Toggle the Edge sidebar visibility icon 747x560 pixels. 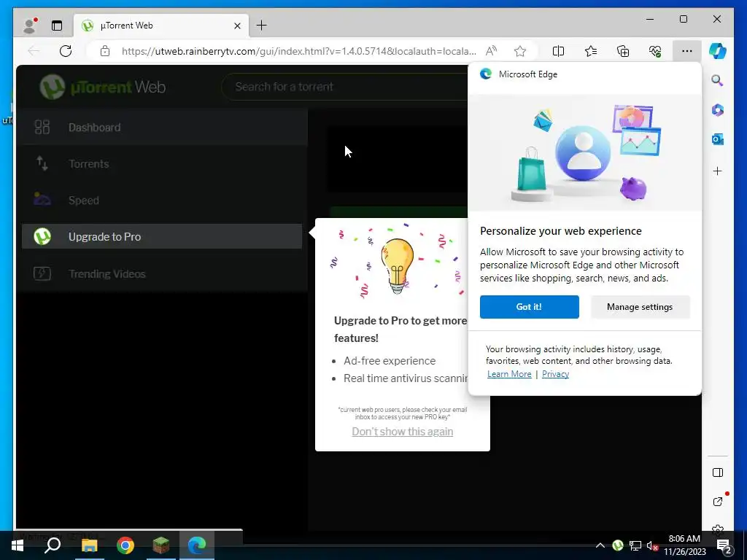click(x=718, y=472)
